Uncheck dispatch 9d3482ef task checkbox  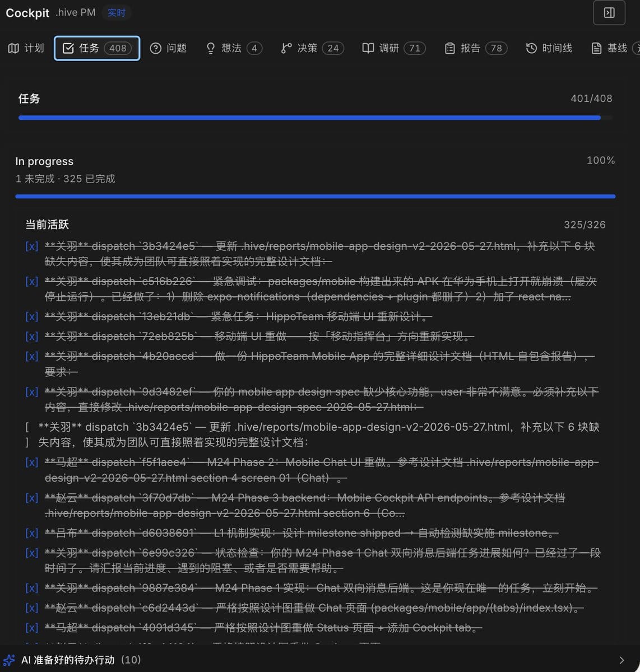(x=32, y=391)
